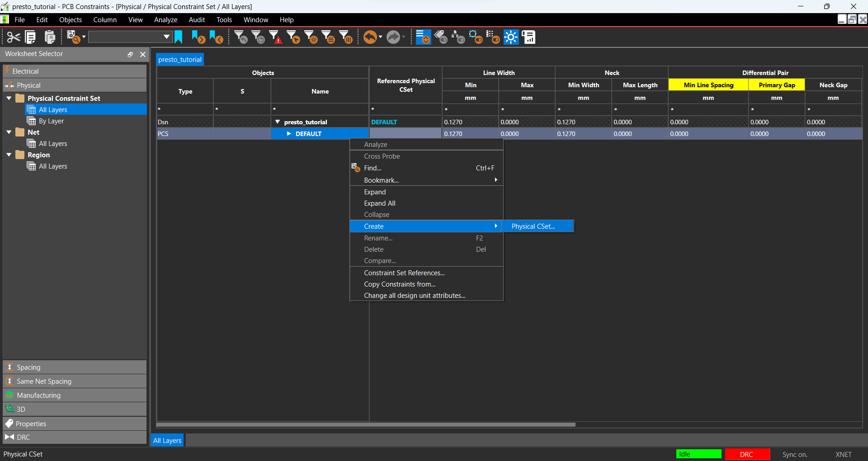Toggle Sync on in the status bar
Image resolution: width=868 pixels, height=461 pixels.
[795, 454]
